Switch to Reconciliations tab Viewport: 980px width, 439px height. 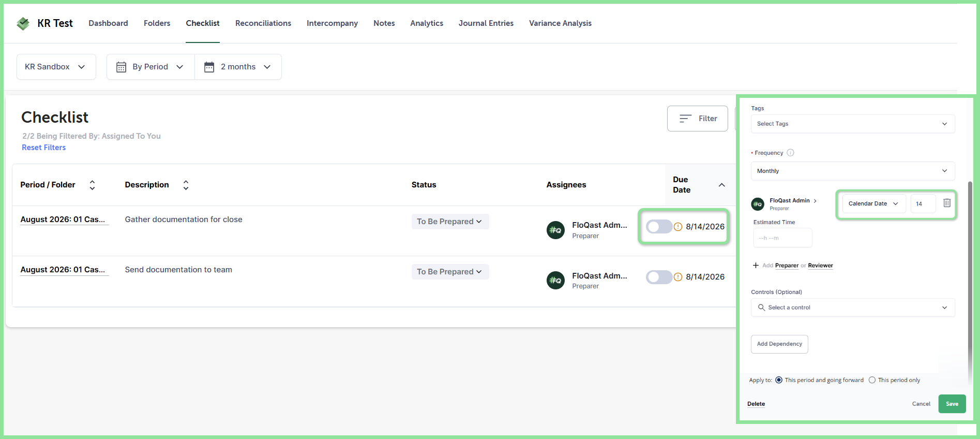point(263,23)
